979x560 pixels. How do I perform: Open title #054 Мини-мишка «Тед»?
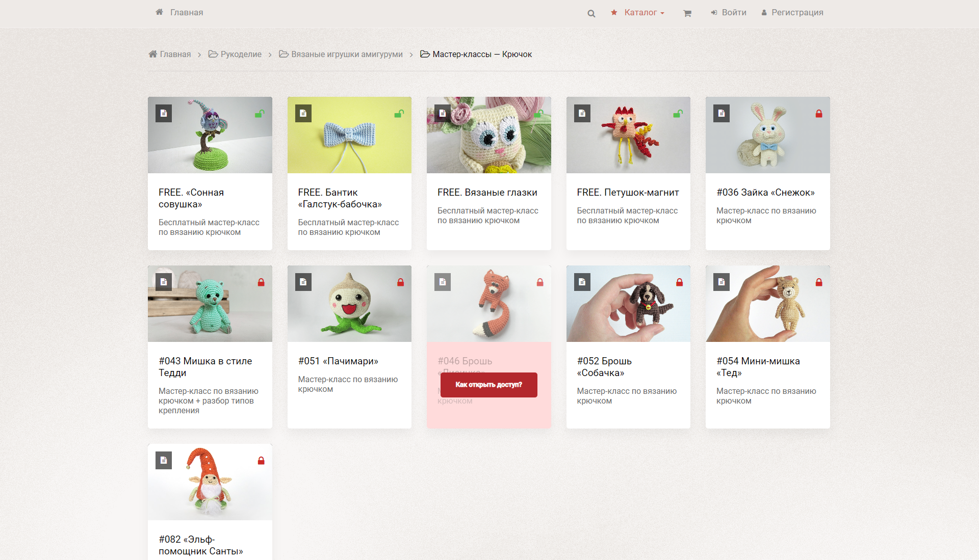(758, 367)
